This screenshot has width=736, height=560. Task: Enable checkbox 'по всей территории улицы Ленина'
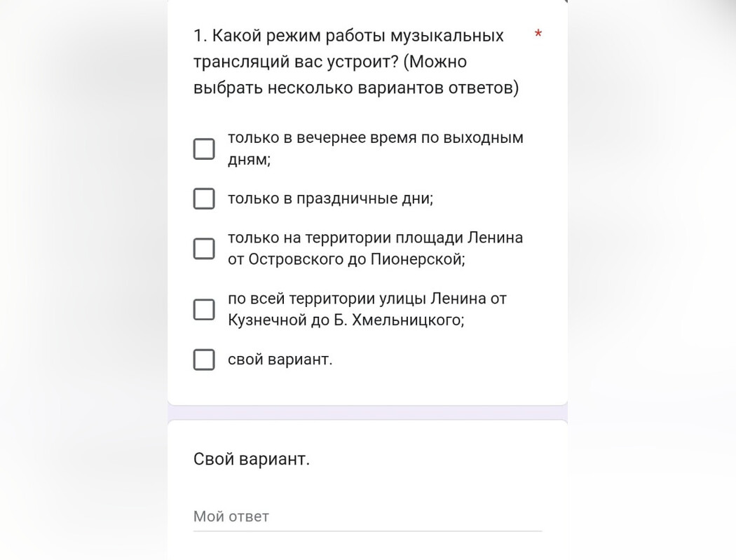pos(204,309)
